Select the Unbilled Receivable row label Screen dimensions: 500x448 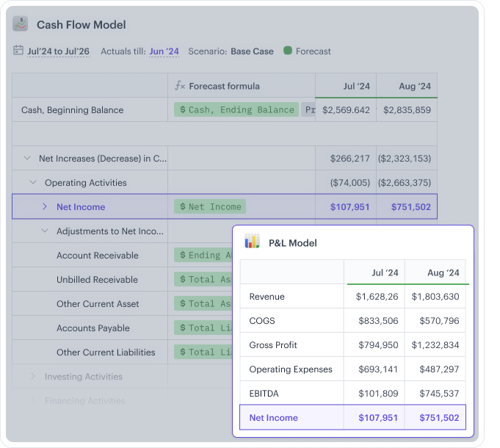point(97,280)
